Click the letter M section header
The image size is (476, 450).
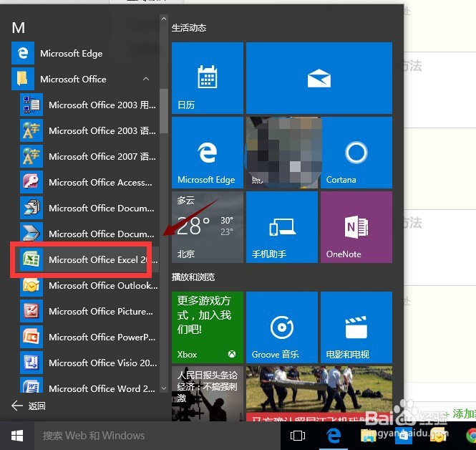19,28
